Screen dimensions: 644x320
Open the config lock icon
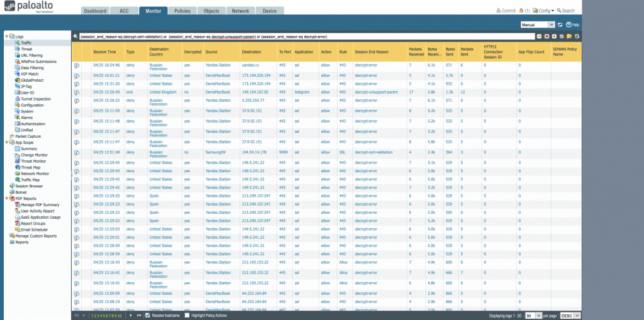[x=521, y=11]
